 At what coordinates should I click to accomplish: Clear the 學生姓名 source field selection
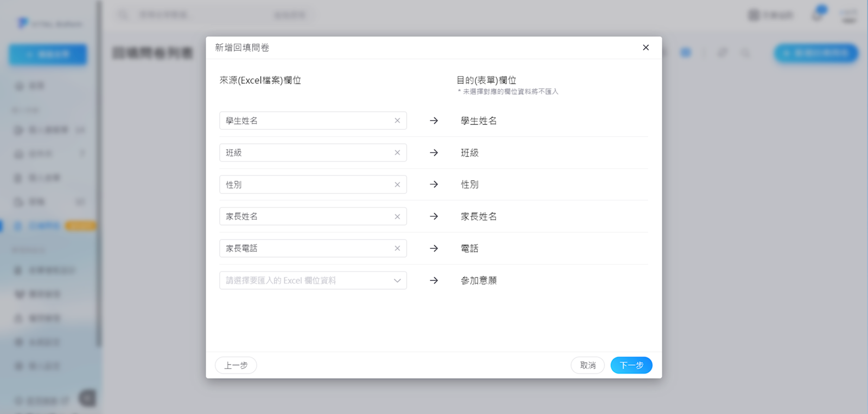[x=397, y=121]
